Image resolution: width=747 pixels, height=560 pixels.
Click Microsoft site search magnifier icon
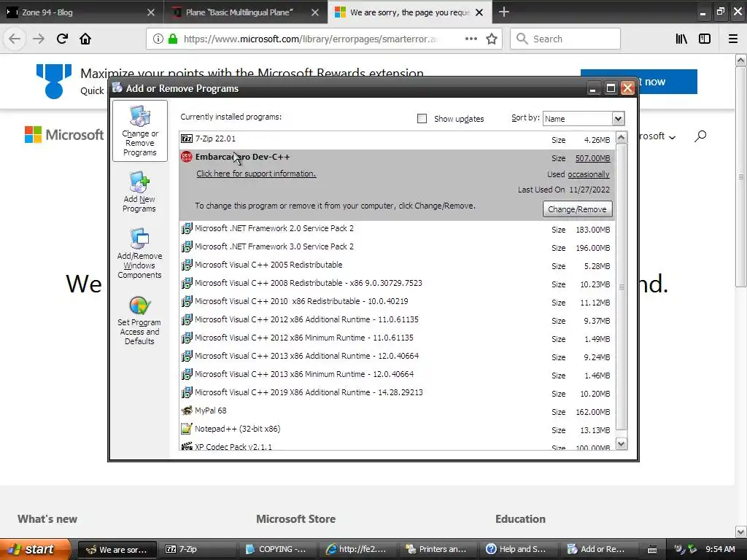click(700, 136)
